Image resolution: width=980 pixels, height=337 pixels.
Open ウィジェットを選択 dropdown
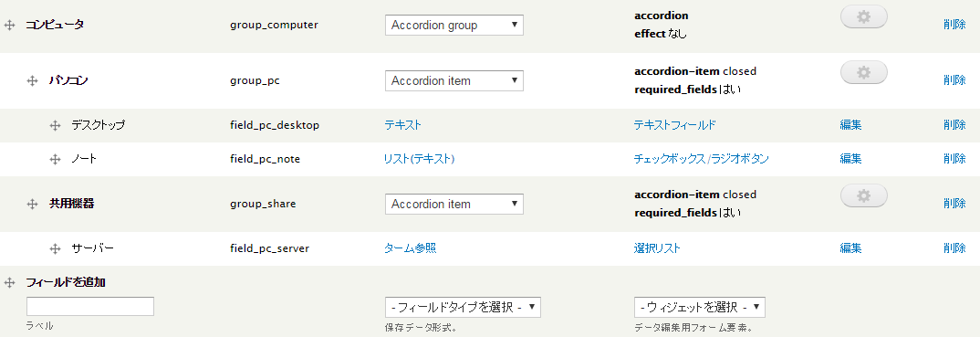(699, 307)
